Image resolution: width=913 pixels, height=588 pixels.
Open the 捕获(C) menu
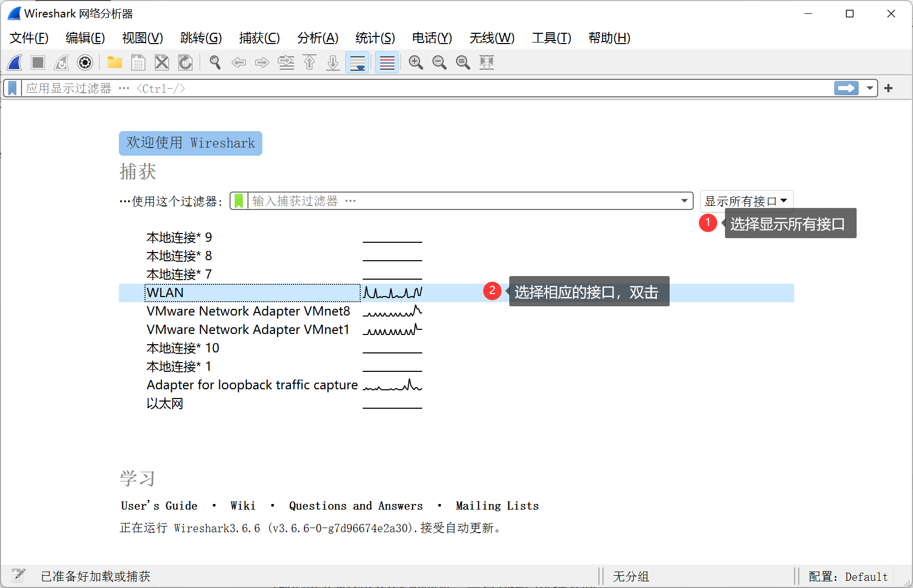point(259,38)
